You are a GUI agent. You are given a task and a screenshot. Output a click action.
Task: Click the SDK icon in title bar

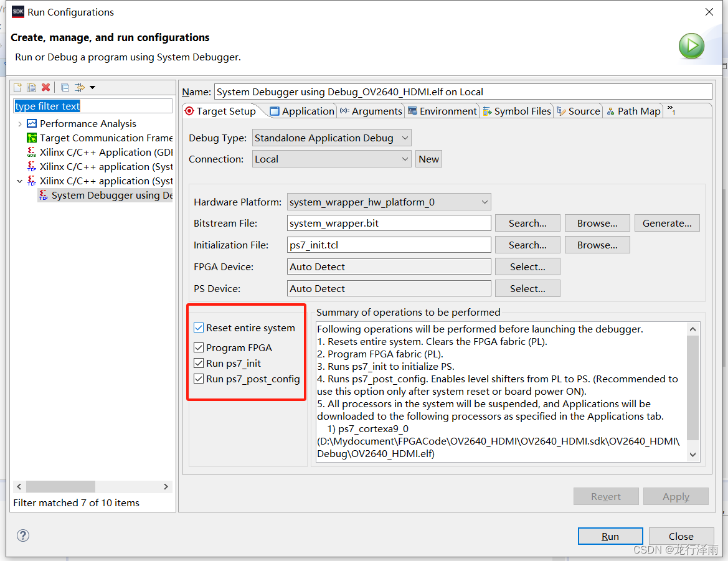click(x=17, y=12)
